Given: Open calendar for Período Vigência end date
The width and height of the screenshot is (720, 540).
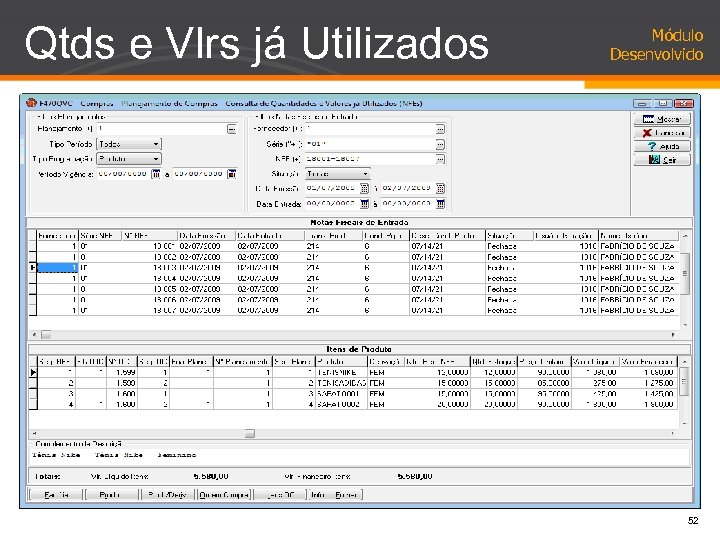Looking at the screenshot, I should (x=232, y=174).
